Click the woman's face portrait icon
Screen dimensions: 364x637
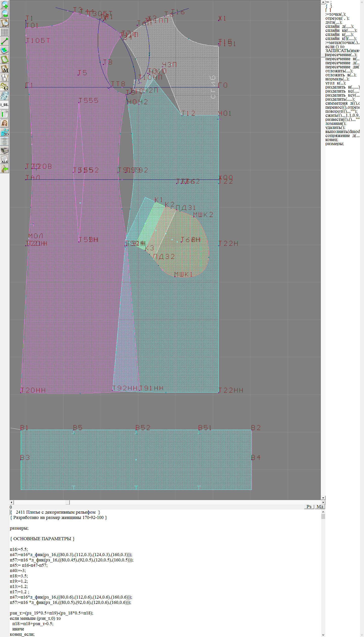5,123
